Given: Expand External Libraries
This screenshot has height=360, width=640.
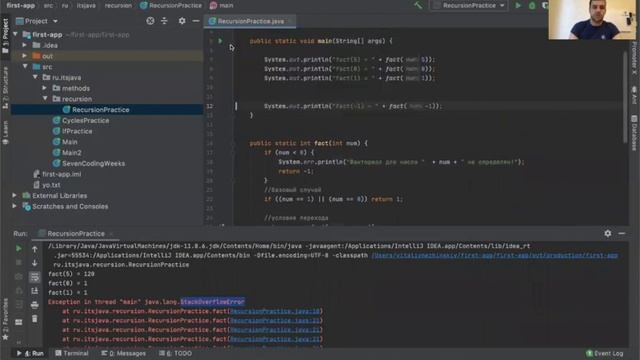Looking at the screenshot, I should (15, 196).
